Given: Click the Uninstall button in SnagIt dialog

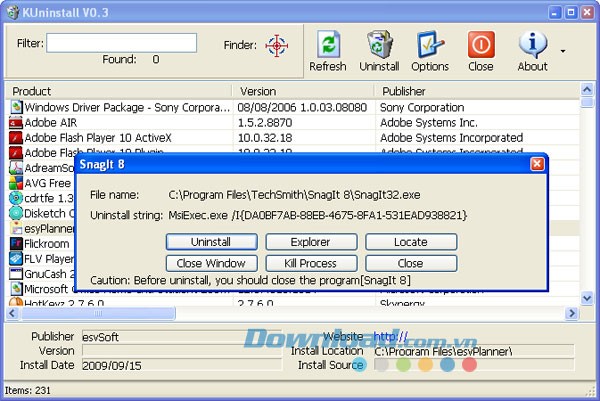Looking at the screenshot, I should tap(212, 242).
